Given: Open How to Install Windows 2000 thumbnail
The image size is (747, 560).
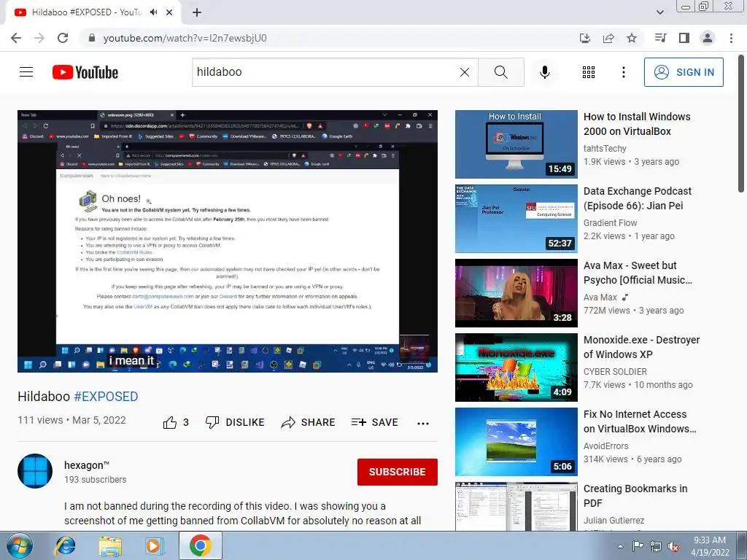Looking at the screenshot, I should click(516, 144).
